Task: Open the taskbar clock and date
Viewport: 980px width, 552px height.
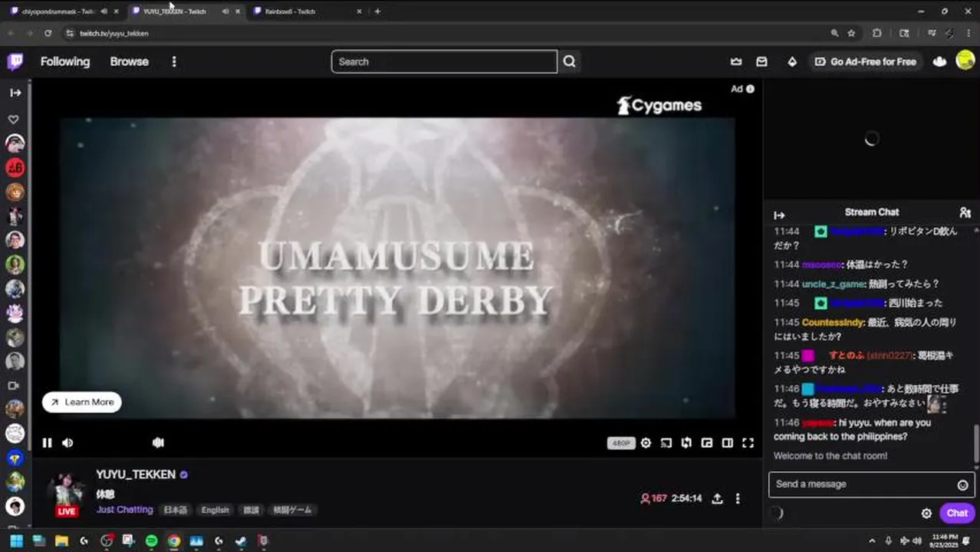Action: (945, 540)
